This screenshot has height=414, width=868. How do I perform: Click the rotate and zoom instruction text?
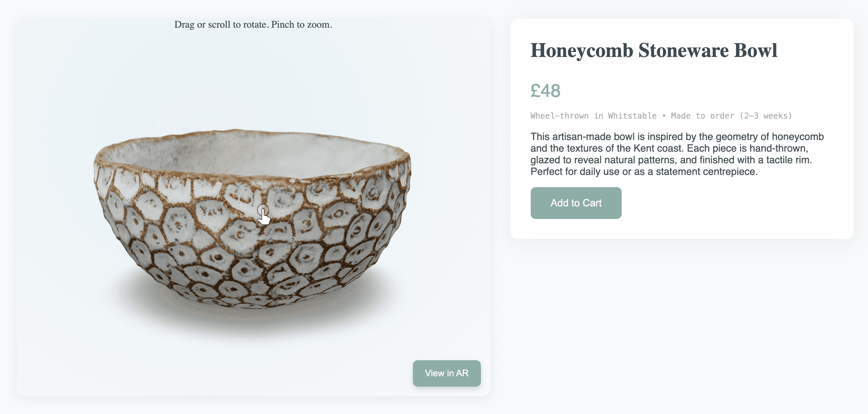coord(253,25)
